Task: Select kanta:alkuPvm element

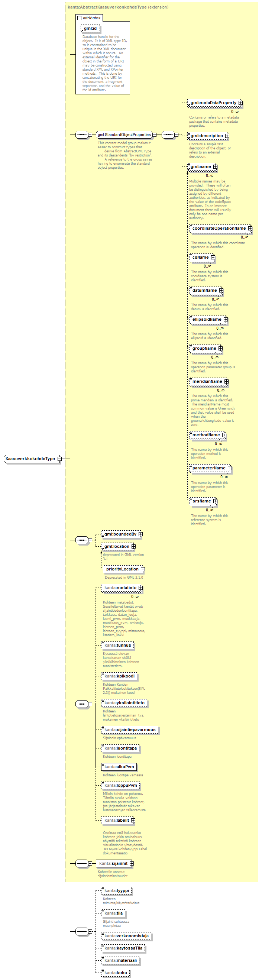Action: click(x=119, y=767)
